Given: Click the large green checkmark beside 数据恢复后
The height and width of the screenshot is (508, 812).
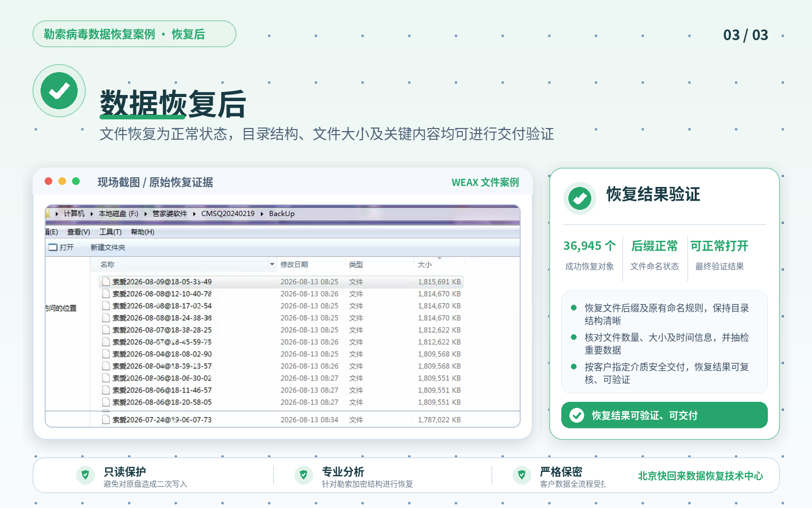Looking at the screenshot, I should (x=59, y=91).
